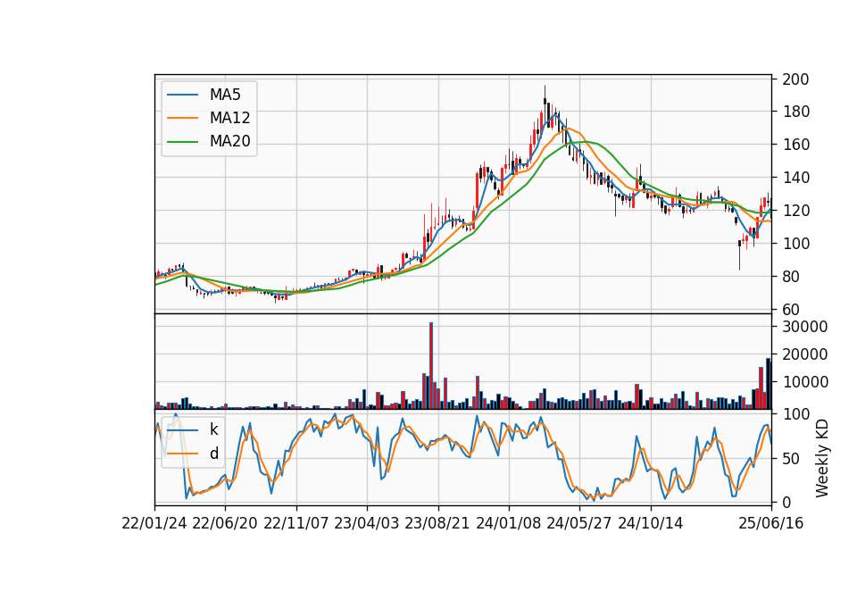
Task: Click the 22/01/24 date label
Action: click(154, 523)
